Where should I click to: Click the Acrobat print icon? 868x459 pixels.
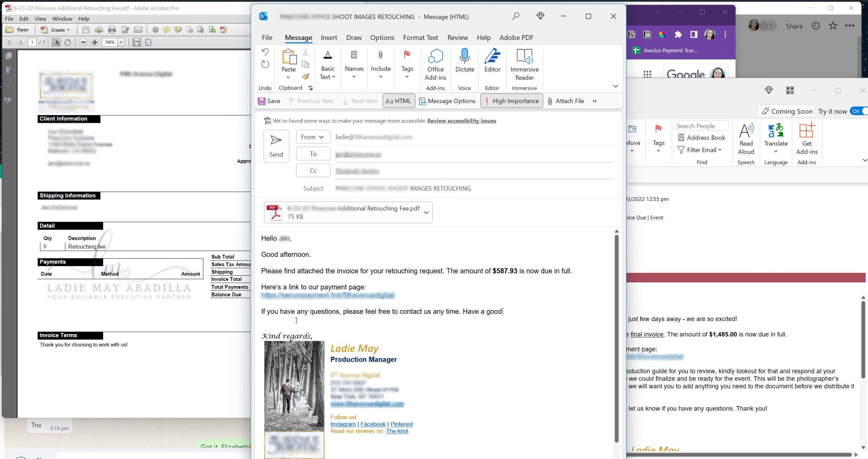coord(112,30)
